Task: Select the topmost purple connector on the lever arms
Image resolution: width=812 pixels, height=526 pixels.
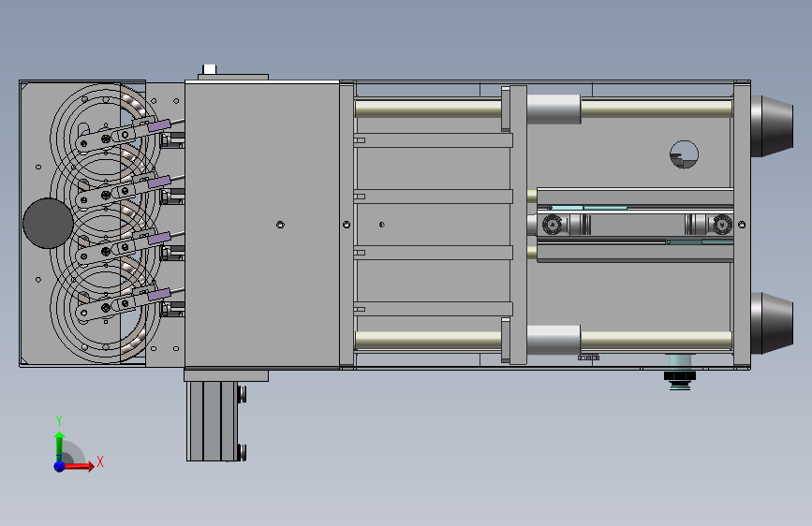Action: 159,125
